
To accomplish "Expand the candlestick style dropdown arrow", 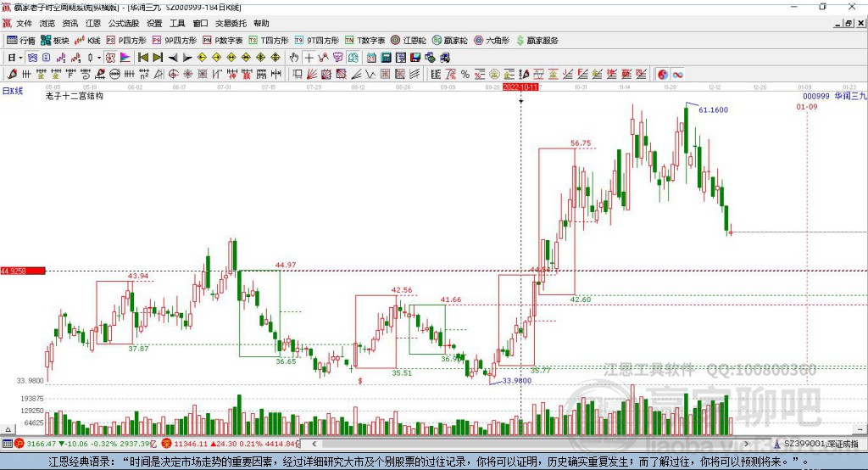I will tap(99, 58).
